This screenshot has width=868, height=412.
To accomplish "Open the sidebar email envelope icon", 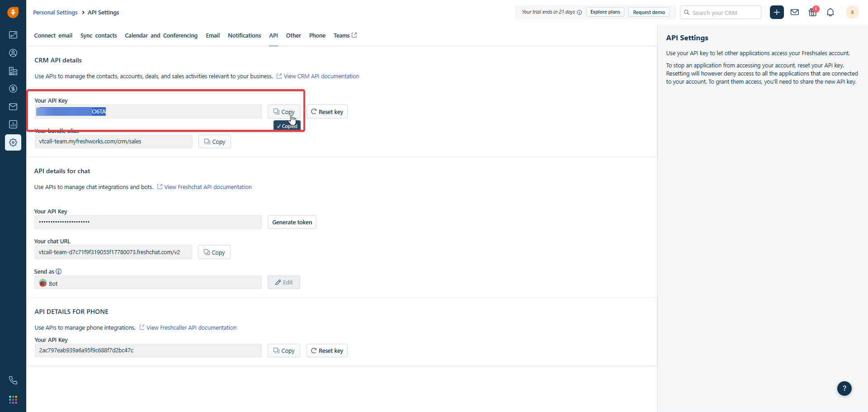I will 13,107.
